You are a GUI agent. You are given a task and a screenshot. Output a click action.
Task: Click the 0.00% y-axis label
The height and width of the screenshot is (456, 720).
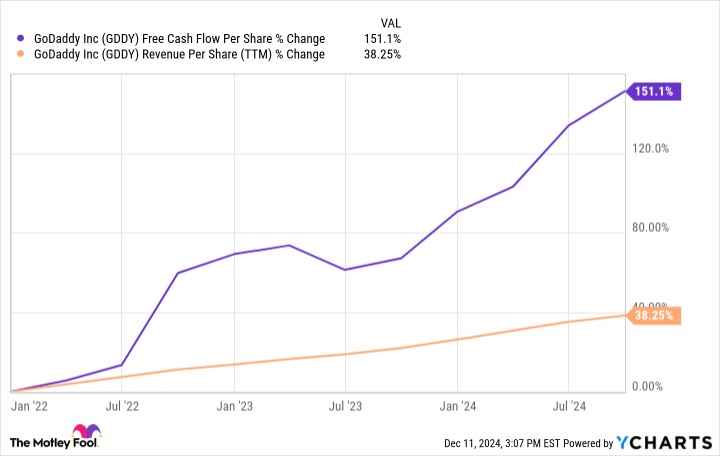coord(647,386)
